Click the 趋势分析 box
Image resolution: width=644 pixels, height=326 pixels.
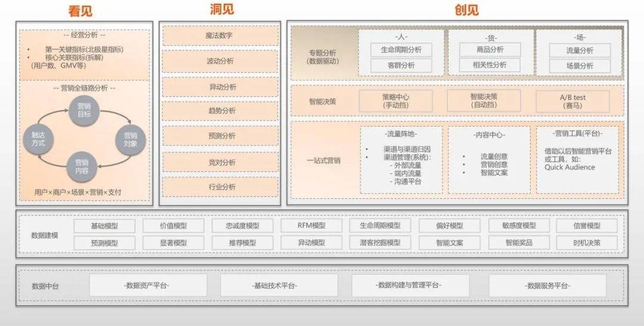(219, 111)
